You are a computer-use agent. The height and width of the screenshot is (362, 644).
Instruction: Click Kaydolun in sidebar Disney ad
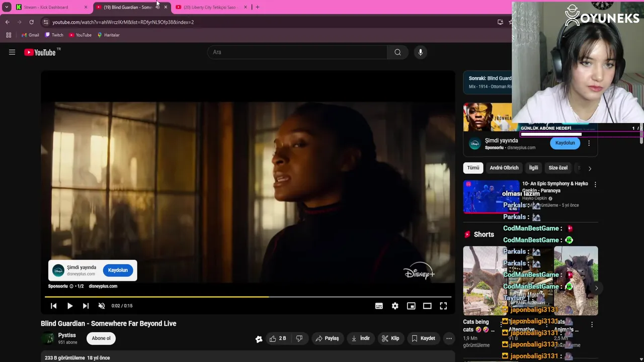click(565, 143)
